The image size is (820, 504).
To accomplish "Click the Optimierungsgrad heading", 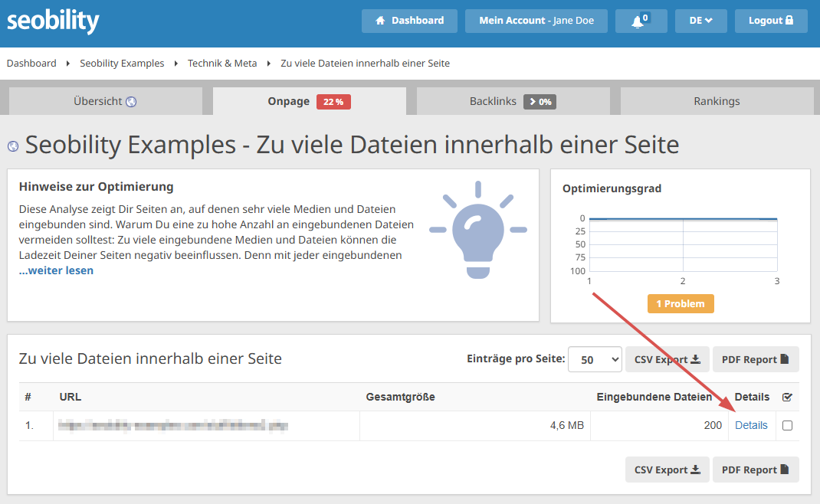I will coord(612,188).
